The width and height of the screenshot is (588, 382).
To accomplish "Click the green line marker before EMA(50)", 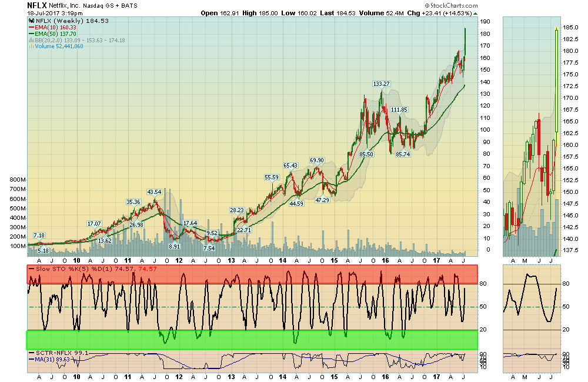I will (x=32, y=33).
